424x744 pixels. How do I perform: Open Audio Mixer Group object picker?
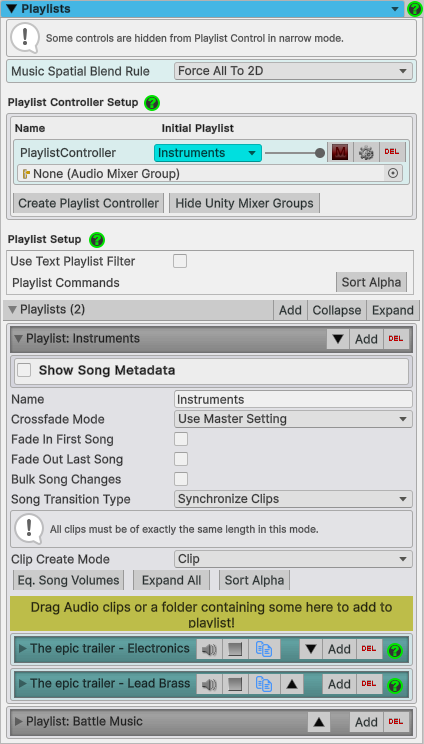click(393, 174)
